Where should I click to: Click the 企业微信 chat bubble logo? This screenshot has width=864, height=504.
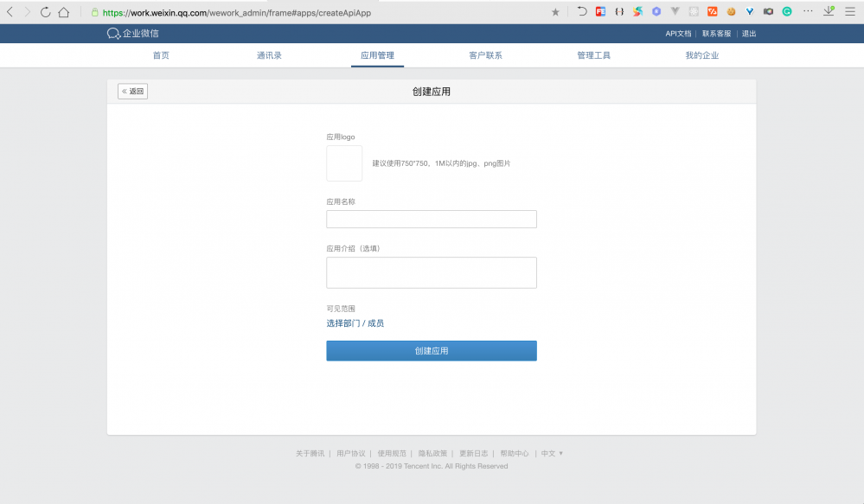click(x=112, y=33)
